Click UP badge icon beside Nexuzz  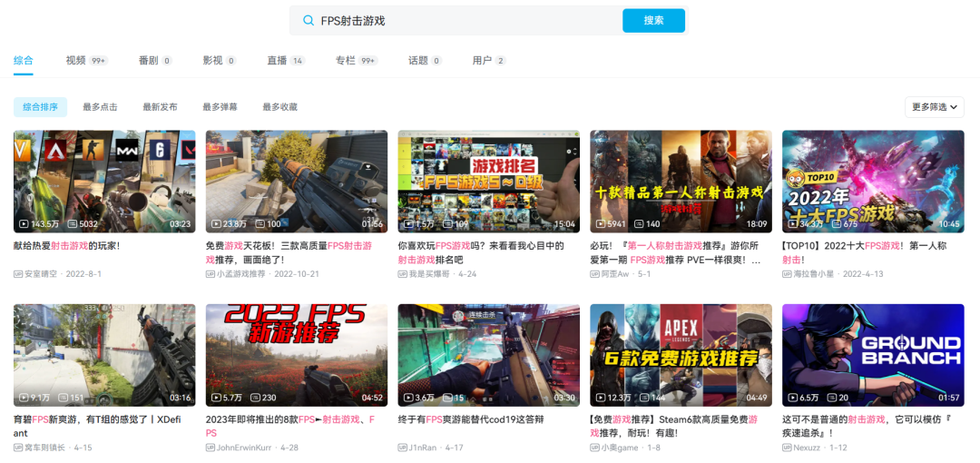[x=787, y=448]
